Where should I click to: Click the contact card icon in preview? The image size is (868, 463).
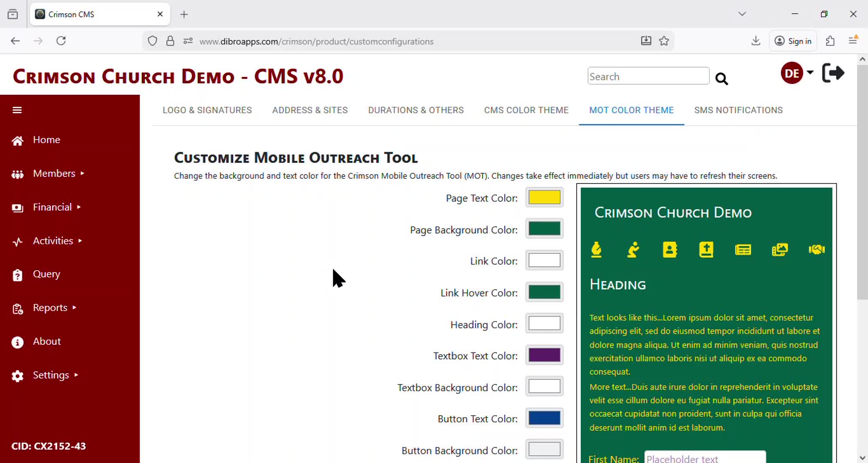(670, 250)
